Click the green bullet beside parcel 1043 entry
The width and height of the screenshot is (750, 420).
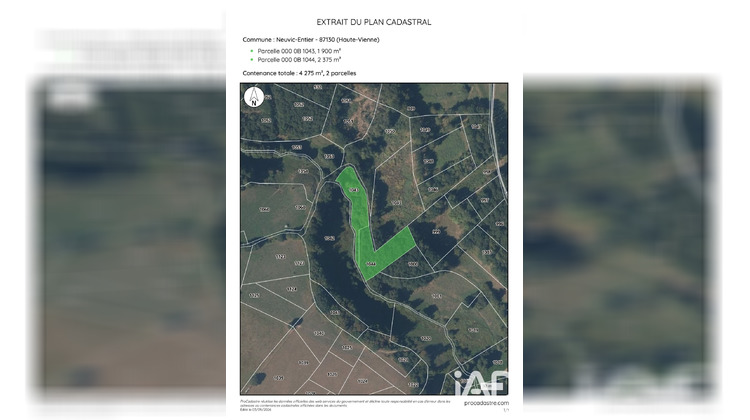click(x=252, y=51)
